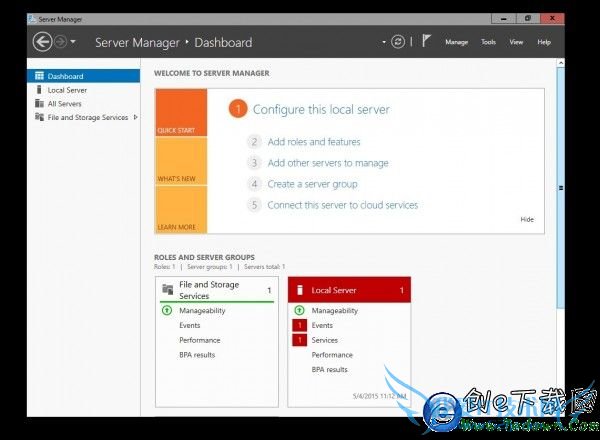Open File and Storage Services tile header

[x=217, y=290]
